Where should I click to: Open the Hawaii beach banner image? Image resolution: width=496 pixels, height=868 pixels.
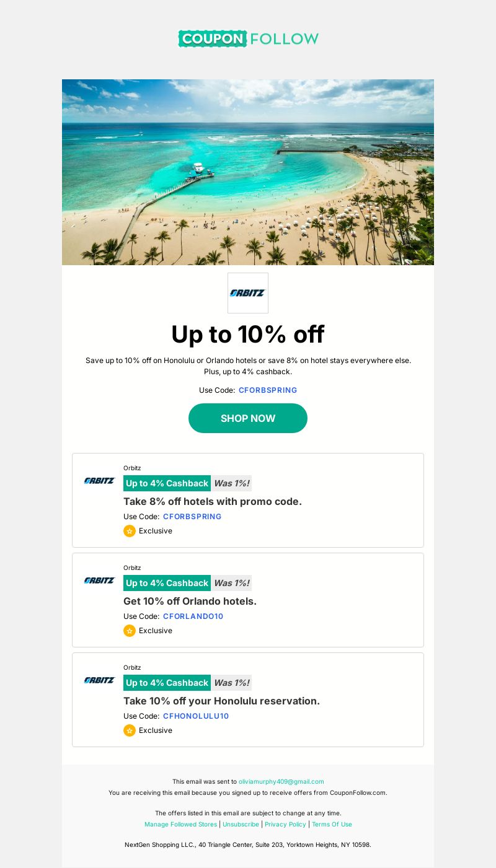click(248, 172)
